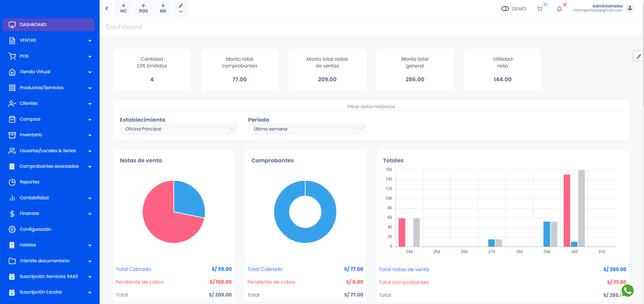Click the Monto total general card

point(415,69)
